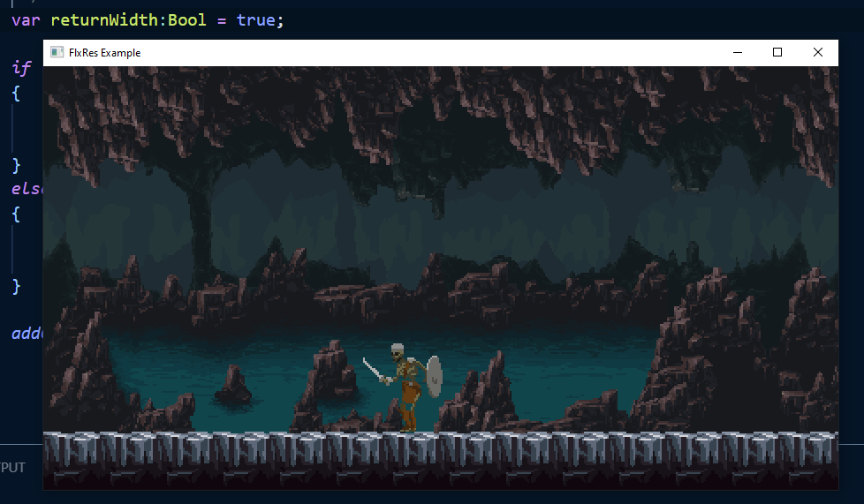Close the FlxRes Example window
Viewport: 864px width, 504px height.
818,52
